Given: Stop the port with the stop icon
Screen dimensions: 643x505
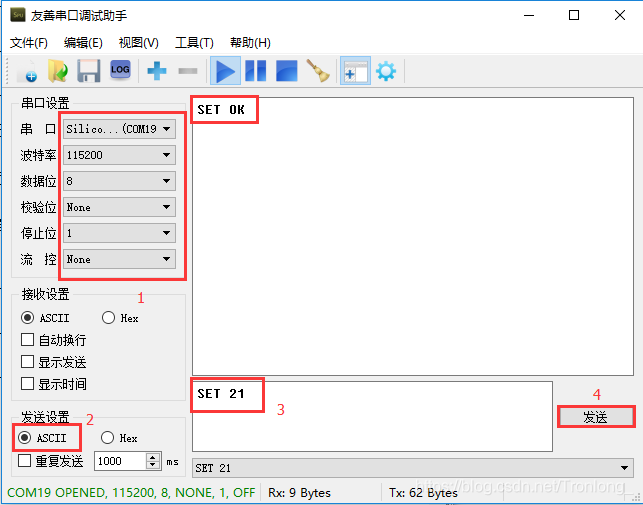Looking at the screenshot, I should click(x=287, y=71).
